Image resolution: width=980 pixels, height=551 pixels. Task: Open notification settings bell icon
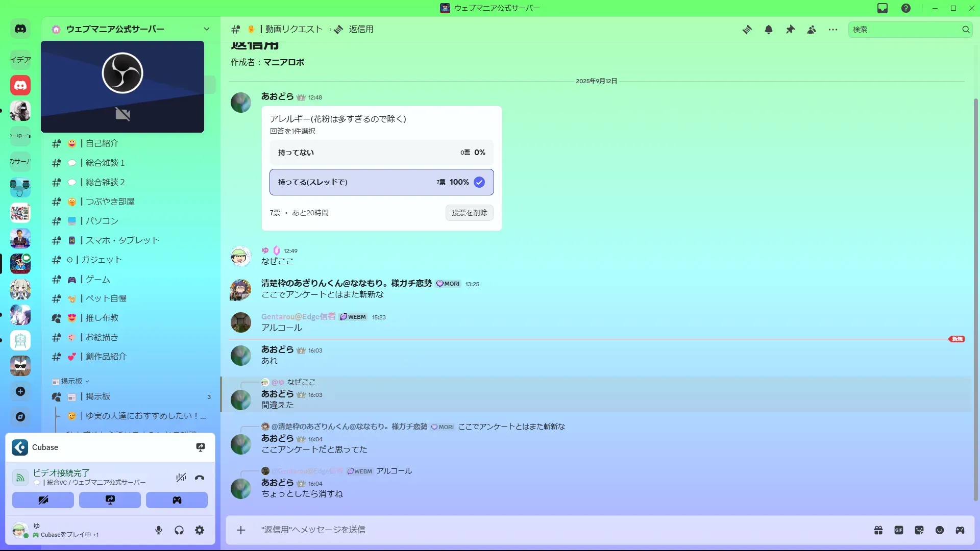[x=769, y=30]
